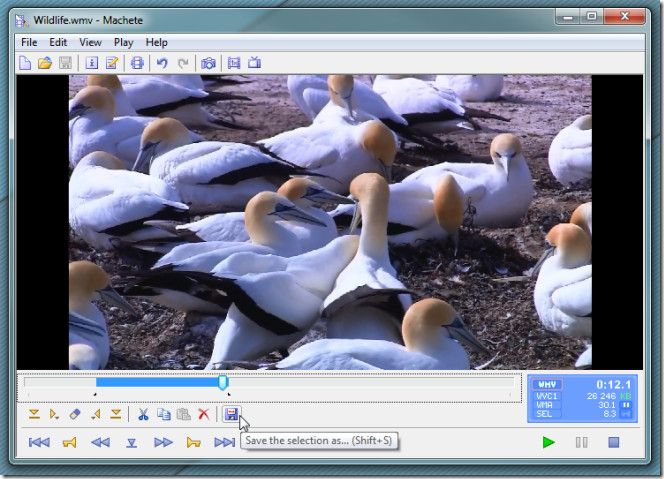Open a video file using the folder icon

pyautogui.click(x=45, y=63)
